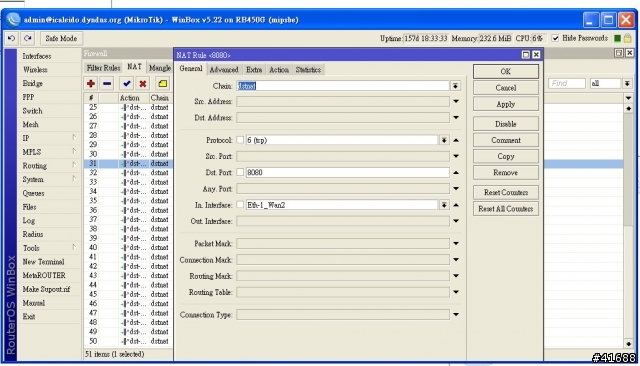Image resolution: width=640 pixels, height=366 pixels.
Task: Click the Dst. Port field showing 8080
Action: click(x=347, y=172)
